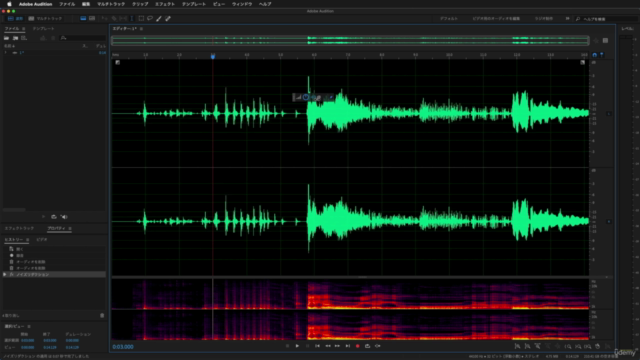Click the Files panel search field

(83, 38)
